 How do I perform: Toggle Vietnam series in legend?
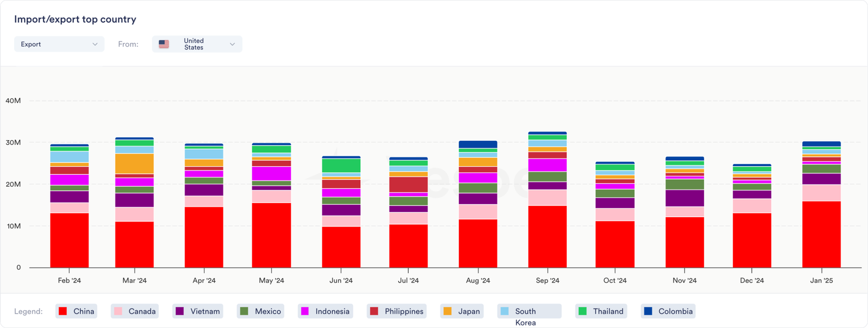click(x=198, y=311)
